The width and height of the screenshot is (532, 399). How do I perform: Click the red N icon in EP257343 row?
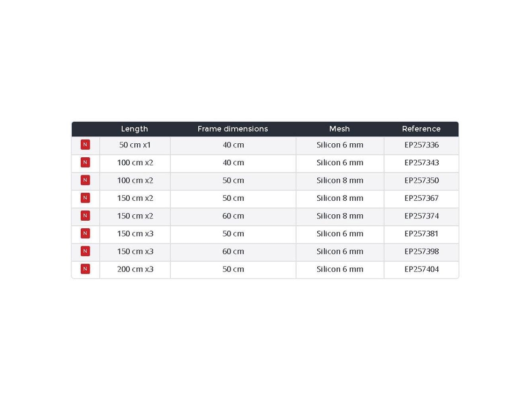click(85, 162)
